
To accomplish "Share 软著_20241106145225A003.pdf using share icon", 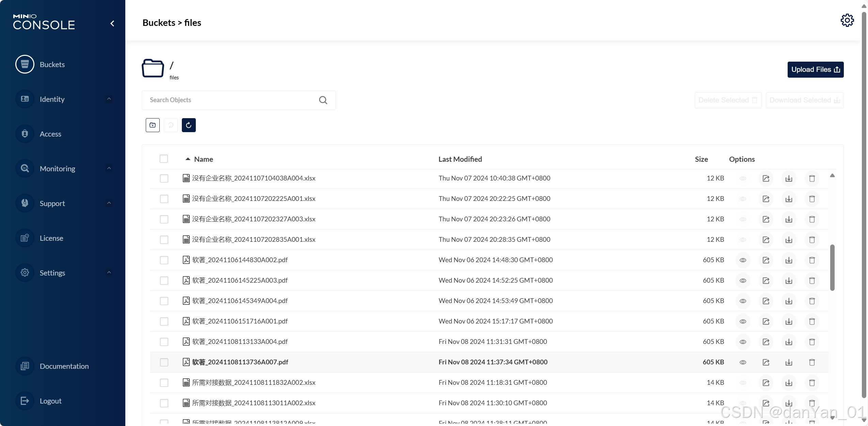I will [766, 281].
